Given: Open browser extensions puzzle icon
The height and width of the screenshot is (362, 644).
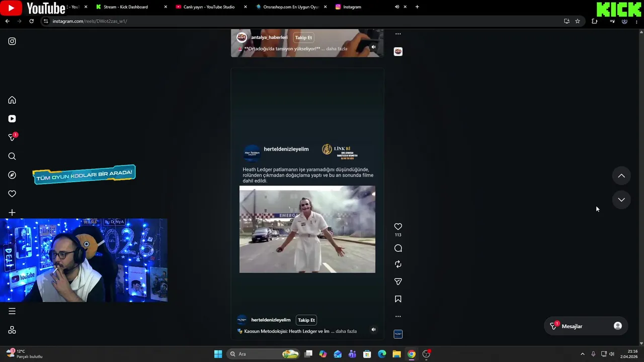Looking at the screenshot, I should (594, 21).
